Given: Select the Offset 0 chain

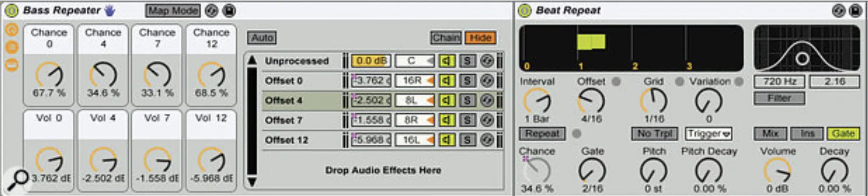Looking at the screenshot, I should click(x=284, y=81).
